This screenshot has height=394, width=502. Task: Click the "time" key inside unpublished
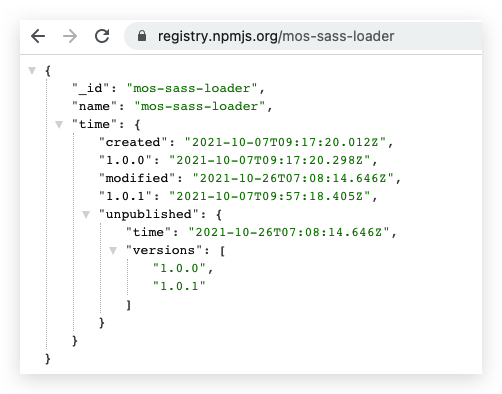click(149, 232)
